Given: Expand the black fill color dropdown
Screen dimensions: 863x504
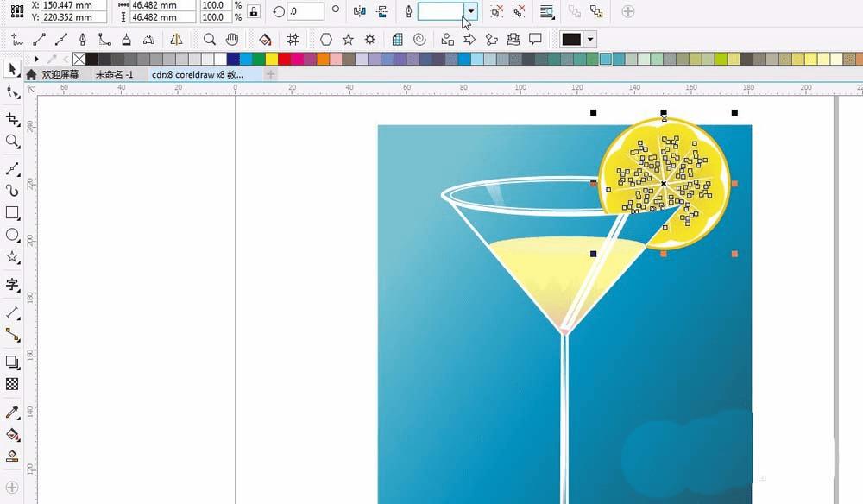Looking at the screenshot, I should tap(590, 39).
